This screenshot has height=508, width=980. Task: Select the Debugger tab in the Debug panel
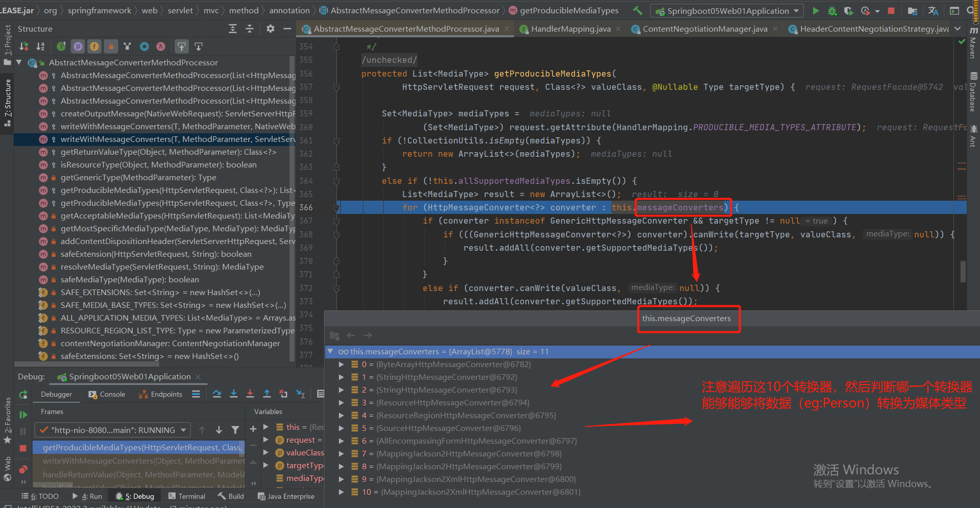point(56,394)
